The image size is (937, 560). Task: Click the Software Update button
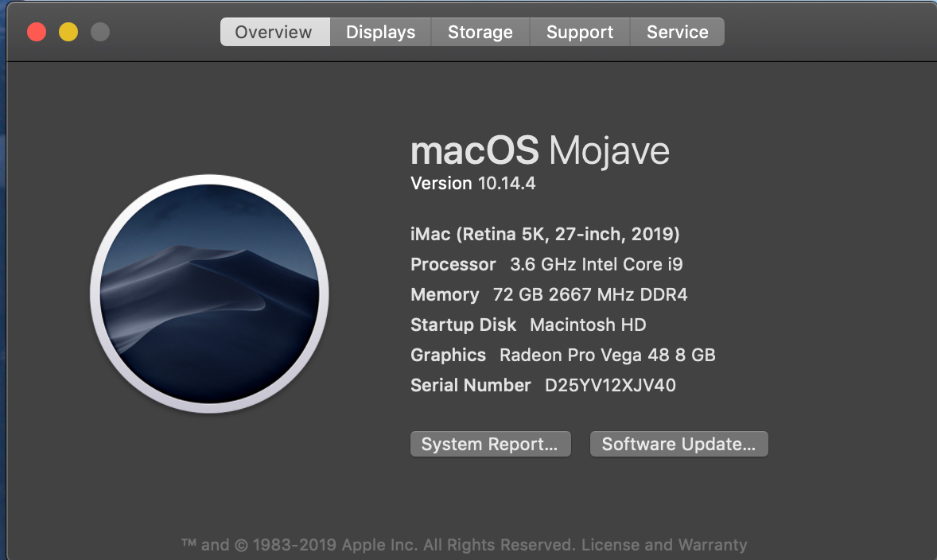click(x=678, y=444)
